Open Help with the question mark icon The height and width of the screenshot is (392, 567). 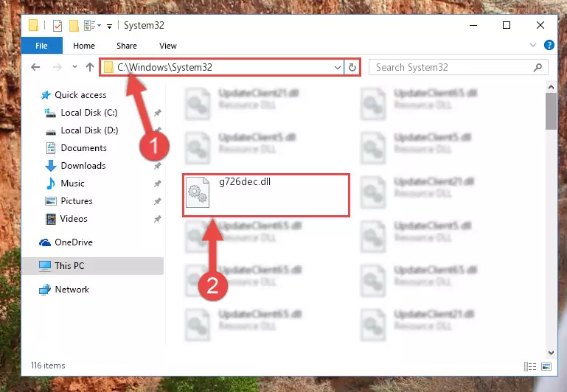[x=549, y=45]
